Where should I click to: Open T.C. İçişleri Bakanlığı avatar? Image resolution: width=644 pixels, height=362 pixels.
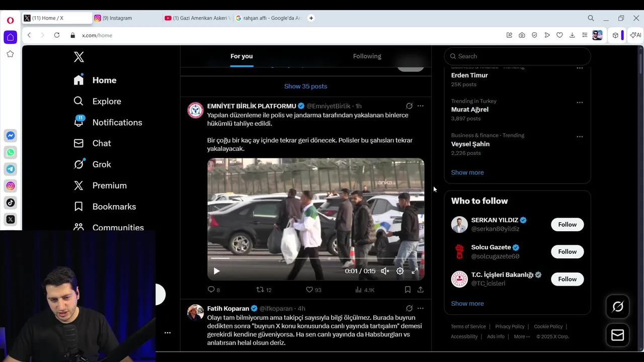coord(459,279)
